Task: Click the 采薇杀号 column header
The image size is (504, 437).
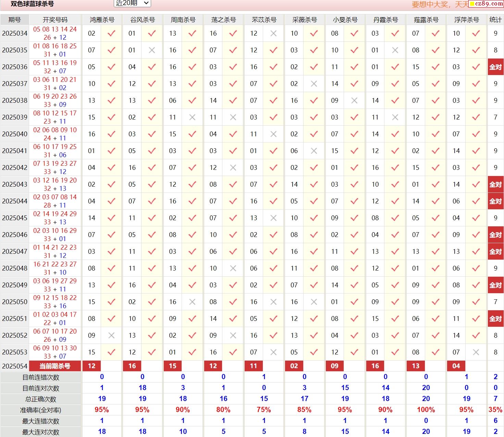Action: tap(305, 20)
